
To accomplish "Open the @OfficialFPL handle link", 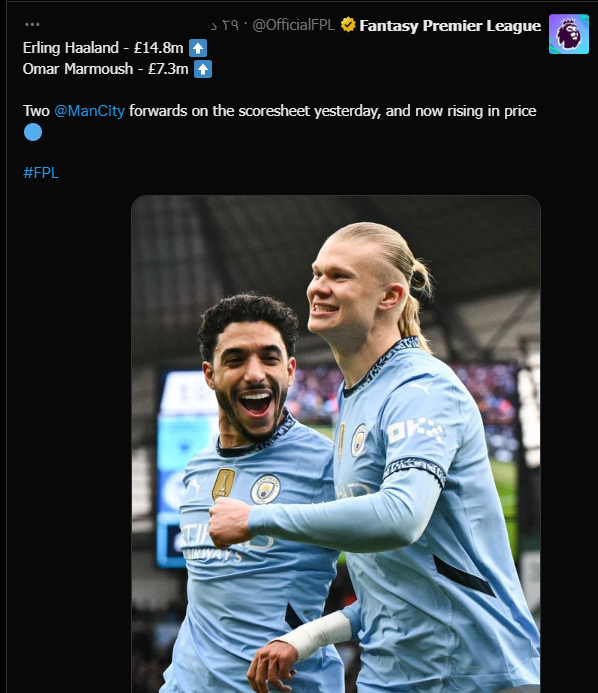I will (293, 25).
